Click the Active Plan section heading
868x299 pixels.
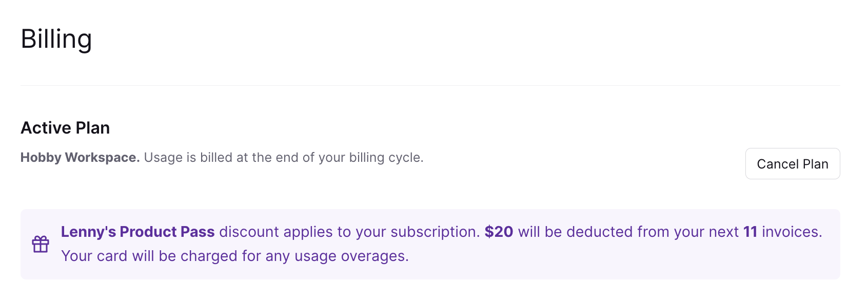point(65,127)
